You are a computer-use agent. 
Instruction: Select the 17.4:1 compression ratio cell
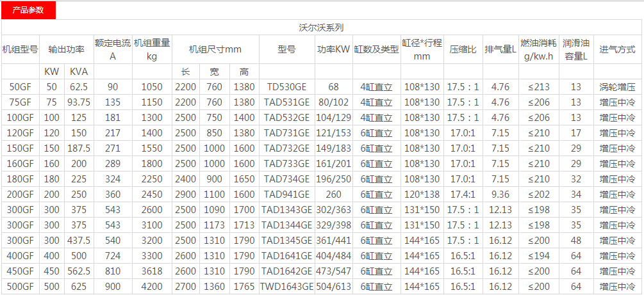463,195
